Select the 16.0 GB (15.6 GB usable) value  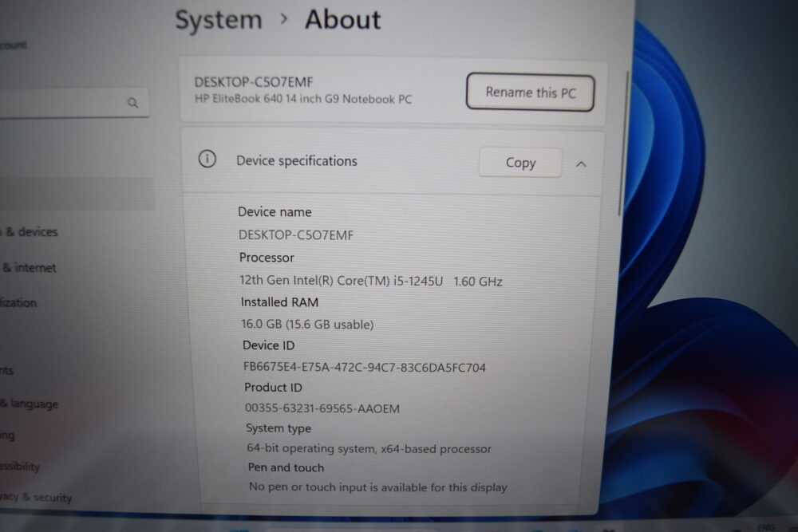click(307, 324)
